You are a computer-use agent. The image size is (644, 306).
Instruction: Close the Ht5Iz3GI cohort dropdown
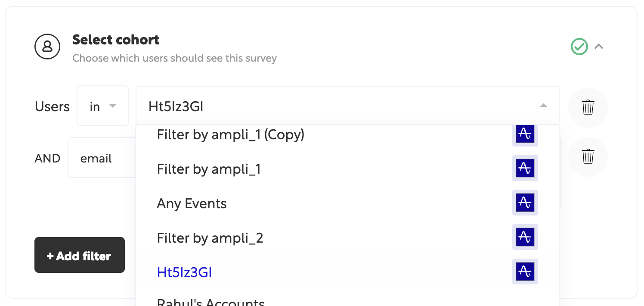click(x=543, y=106)
